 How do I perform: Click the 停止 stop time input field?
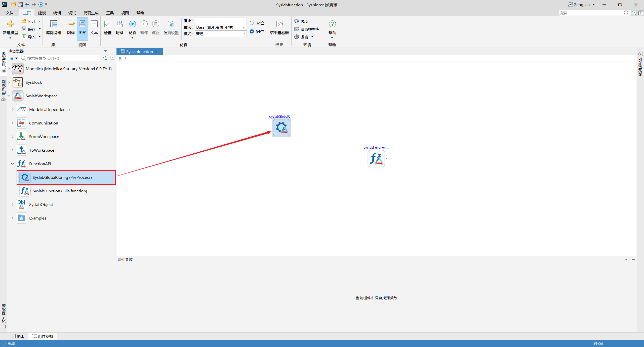(x=221, y=21)
